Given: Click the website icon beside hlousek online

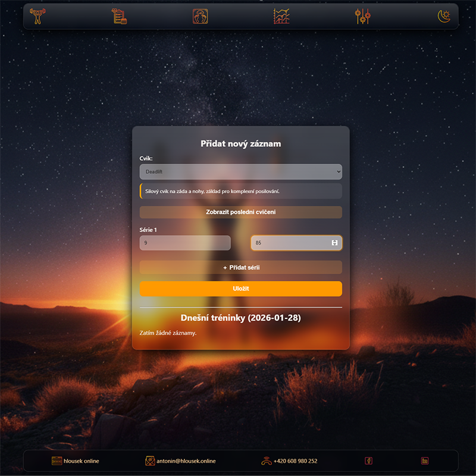Looking at the screenshot, I should coord(57,461).
